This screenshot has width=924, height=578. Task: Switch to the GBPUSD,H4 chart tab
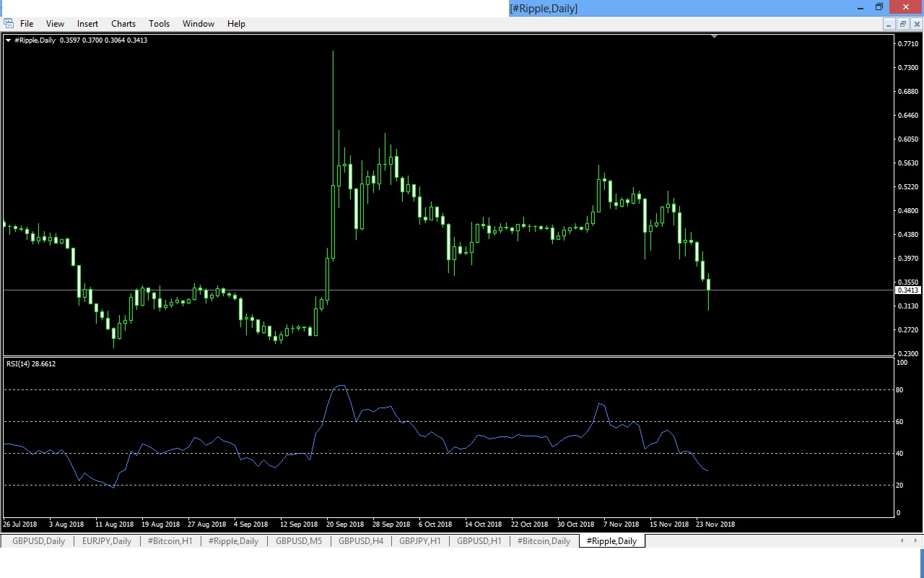[x=361, y=541]
